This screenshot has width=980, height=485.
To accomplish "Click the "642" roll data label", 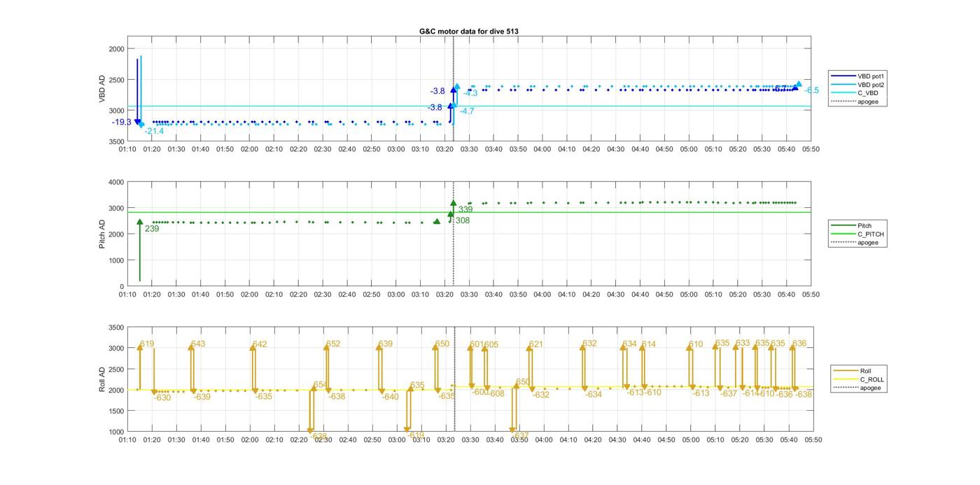I will pos(260,344).
